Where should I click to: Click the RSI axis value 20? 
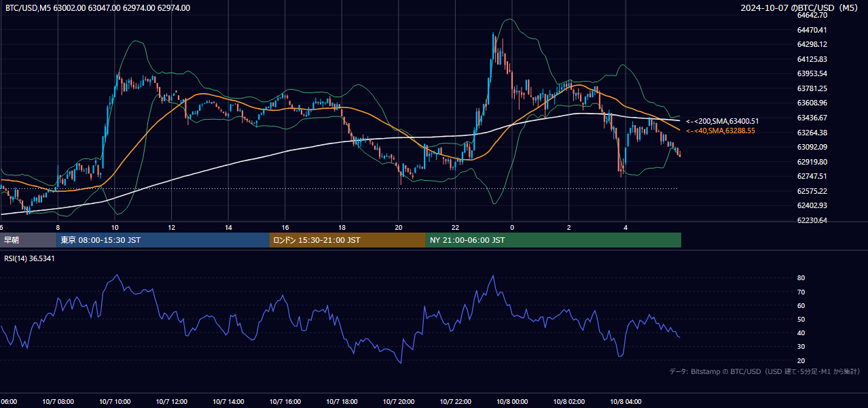coord(801,360)
